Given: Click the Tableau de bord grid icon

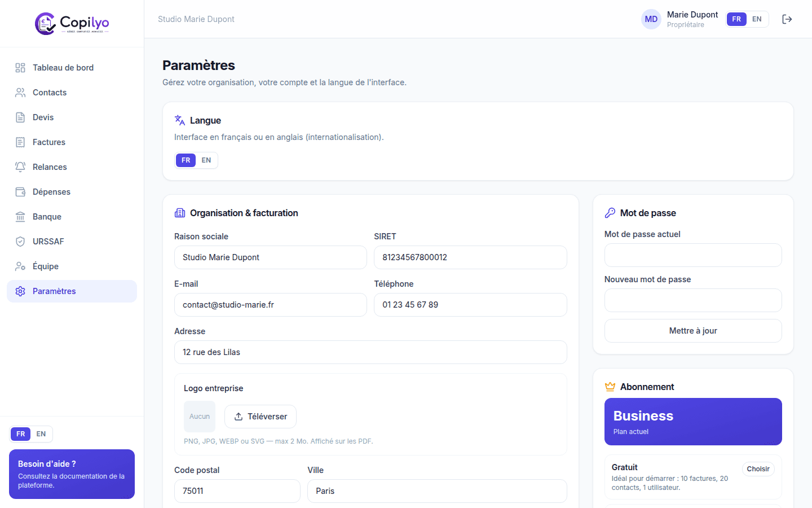Looking at the screenshot, I should 20,68.
